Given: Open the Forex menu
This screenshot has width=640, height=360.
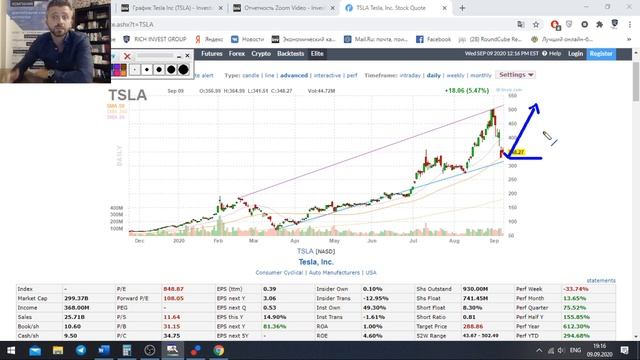Looking at the screenshot, I should [x=237, y=54].
